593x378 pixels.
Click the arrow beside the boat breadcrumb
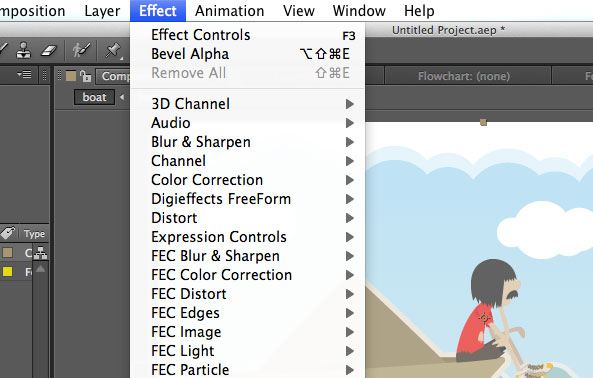point(122,97)
